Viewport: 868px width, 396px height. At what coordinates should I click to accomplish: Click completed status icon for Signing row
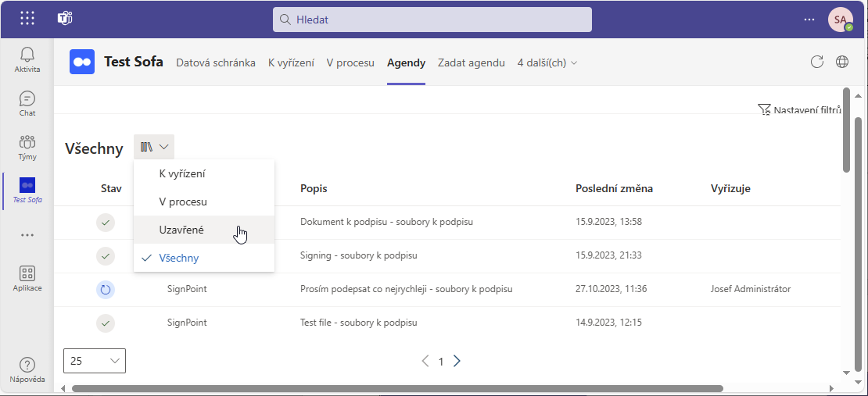click(106, 256)
